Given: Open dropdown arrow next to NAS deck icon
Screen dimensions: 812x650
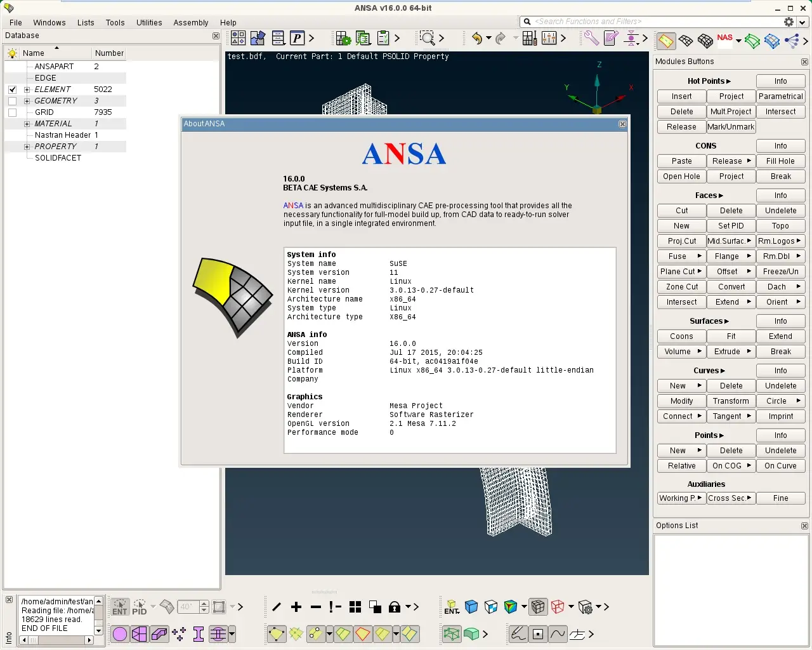Looking at the screenshot, I should (738, 41).
